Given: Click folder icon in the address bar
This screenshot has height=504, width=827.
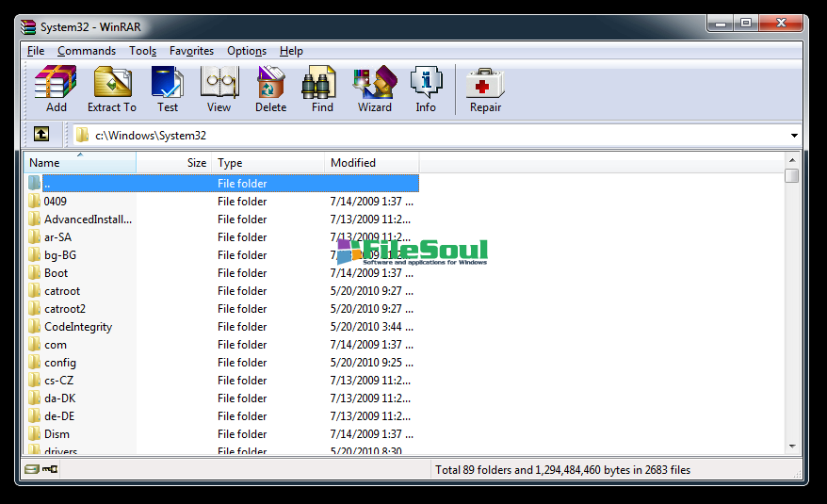Looking at the screenshot, I should coord(82,135).
